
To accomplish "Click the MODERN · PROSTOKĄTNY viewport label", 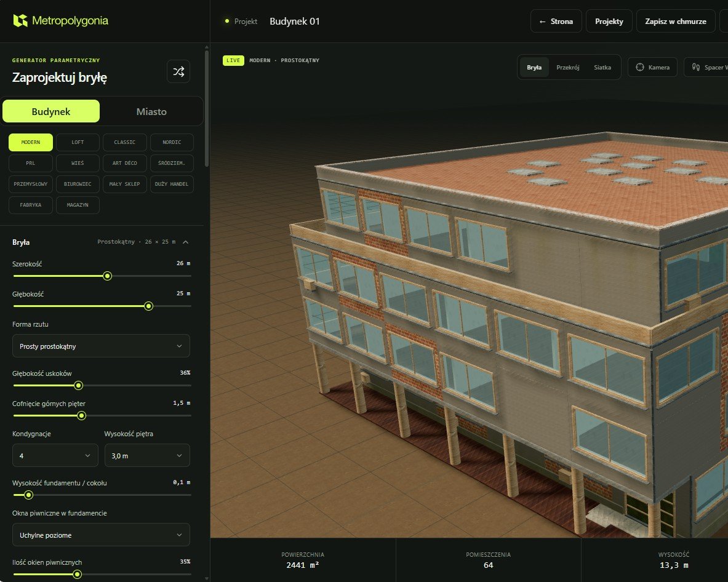I will (x=284, y=60).
